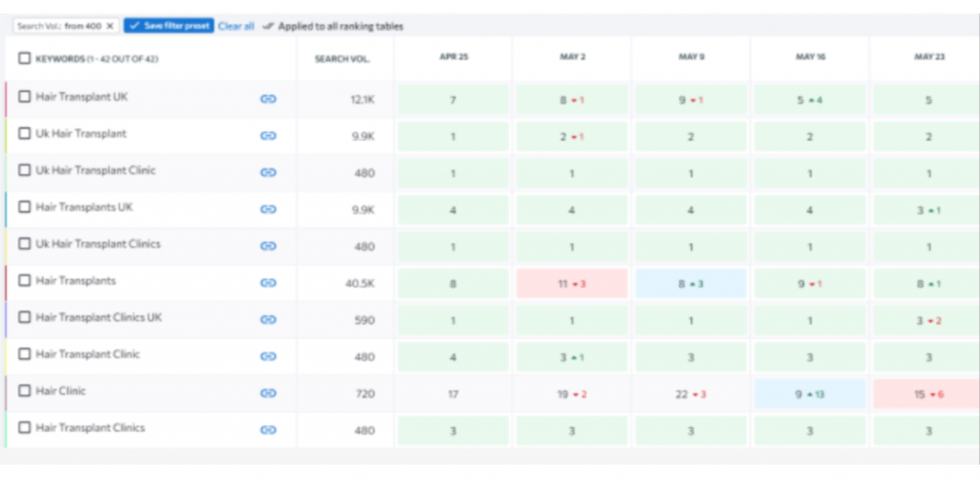Click the May 2 date column header

tap(572, 57)
